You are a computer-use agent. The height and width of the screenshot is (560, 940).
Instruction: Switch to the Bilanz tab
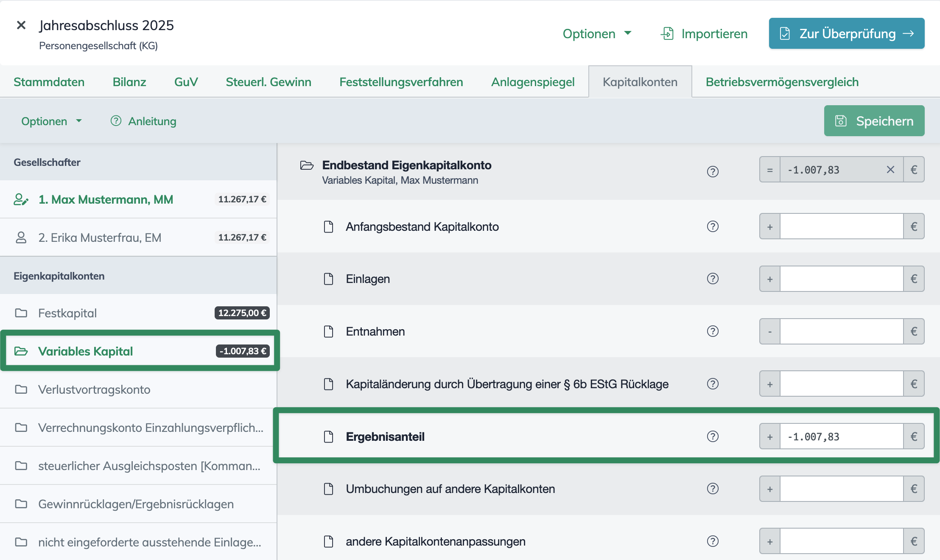click(129, 82)
